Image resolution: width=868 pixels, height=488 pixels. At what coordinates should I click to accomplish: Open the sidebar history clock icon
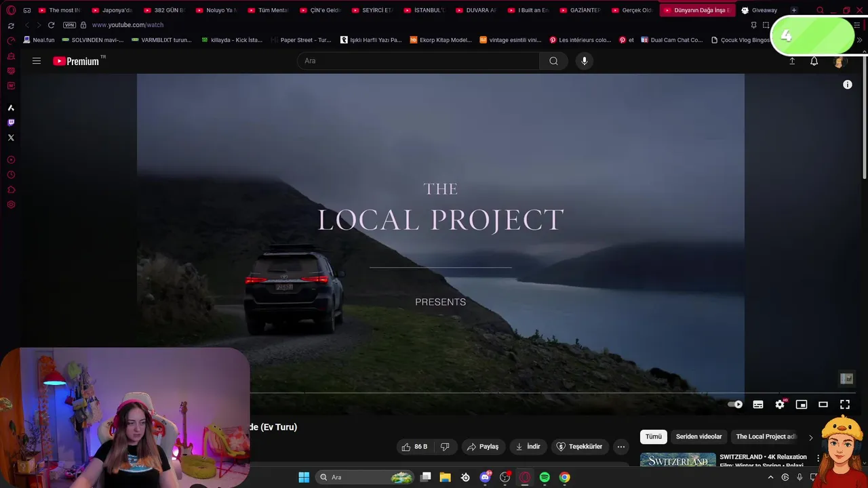(x=11, y=175)
